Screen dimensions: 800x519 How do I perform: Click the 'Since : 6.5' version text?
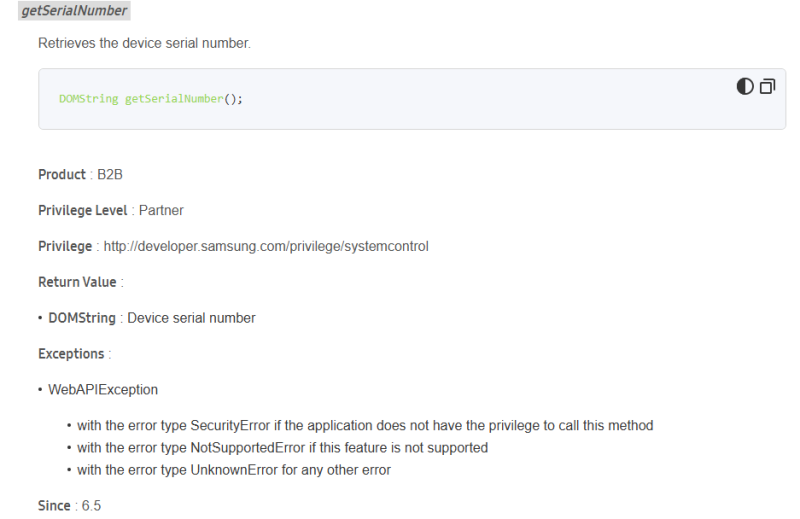click(x=70, y=506)
